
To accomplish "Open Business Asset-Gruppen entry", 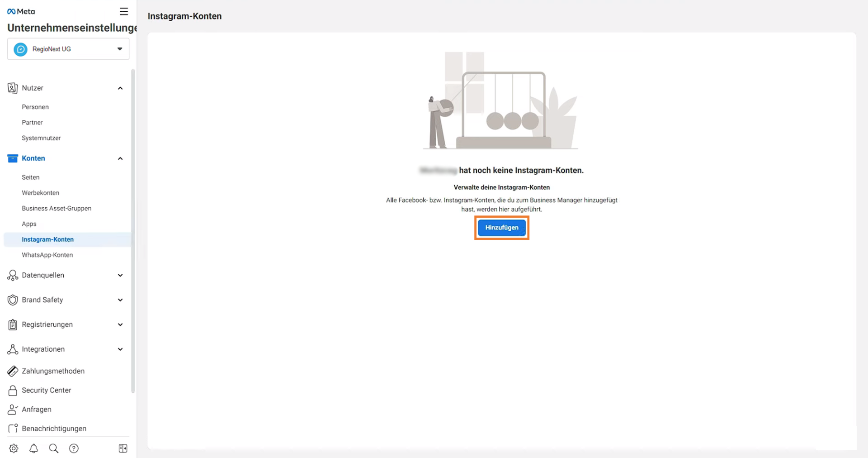I will click(x=57, y=208).
